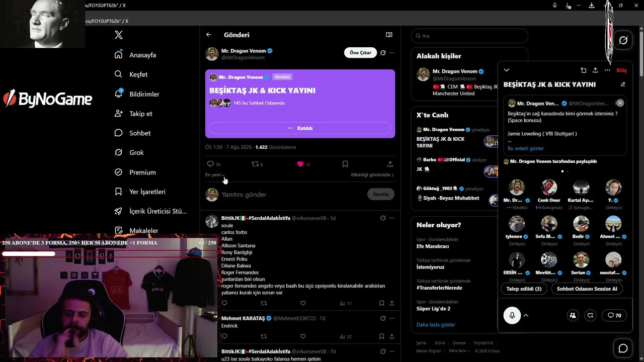
Task: Open Kartal Aşı... speaker avatar
Action: tap(581, 188)
